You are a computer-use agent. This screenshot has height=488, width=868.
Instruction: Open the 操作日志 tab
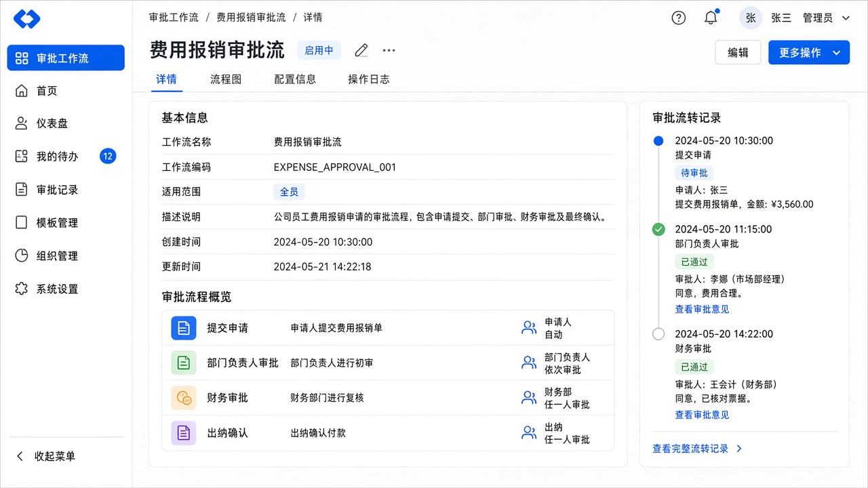point(369,79)
